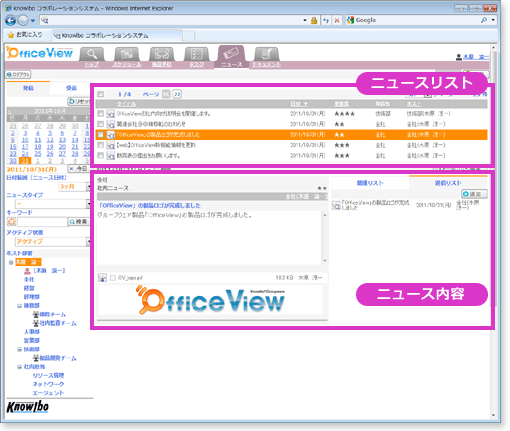Collapse the 技術部 tree node
Image resolution: width=510 pixels, height=431 pixels.
20,349
